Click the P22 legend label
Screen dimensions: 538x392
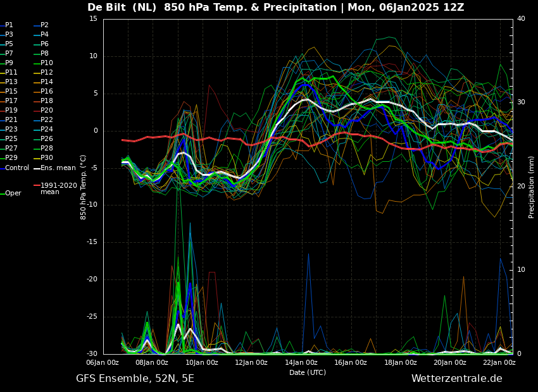pyautogui.click(x=43, y=120)
